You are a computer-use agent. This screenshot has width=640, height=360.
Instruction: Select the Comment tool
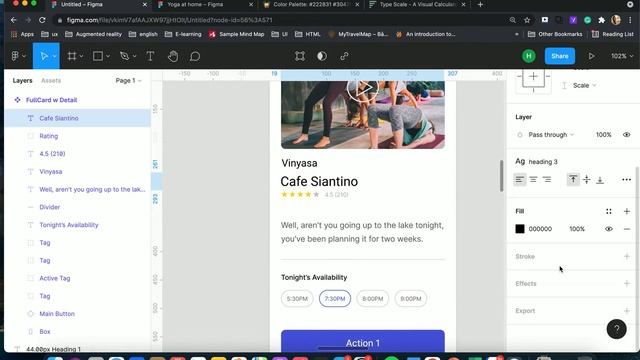[x=195, y=56]
